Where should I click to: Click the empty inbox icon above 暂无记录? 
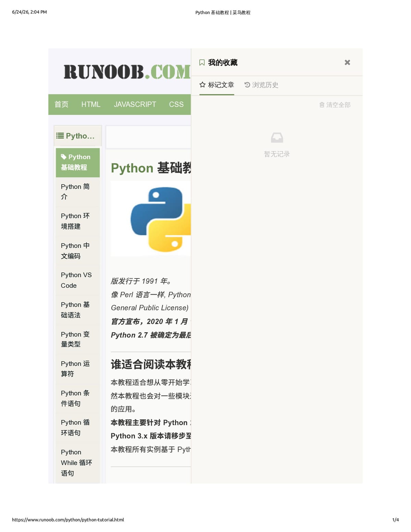pyautogui.click(x=277, y=138)
